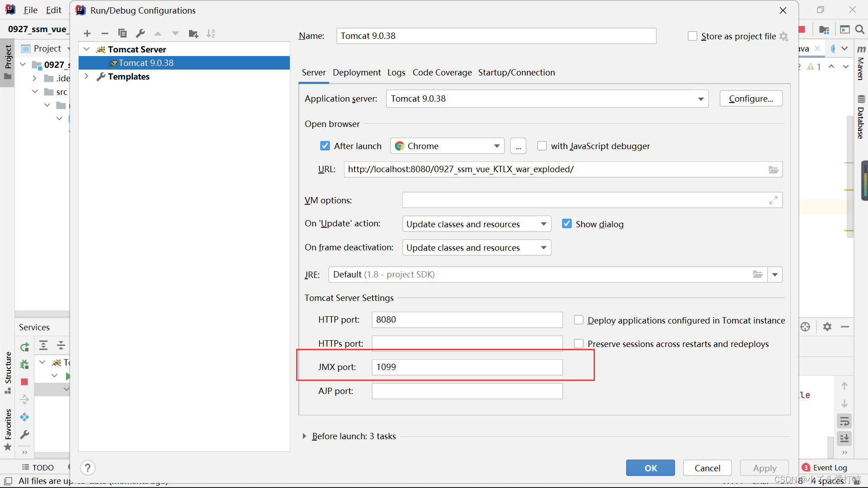Open the Application server dropdown

point(700,99)
